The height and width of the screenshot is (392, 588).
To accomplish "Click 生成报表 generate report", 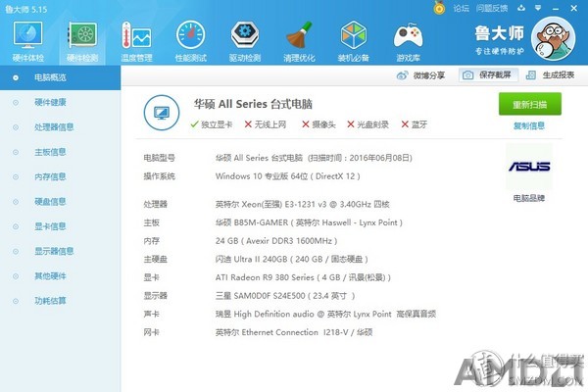I will coord(559,75).
